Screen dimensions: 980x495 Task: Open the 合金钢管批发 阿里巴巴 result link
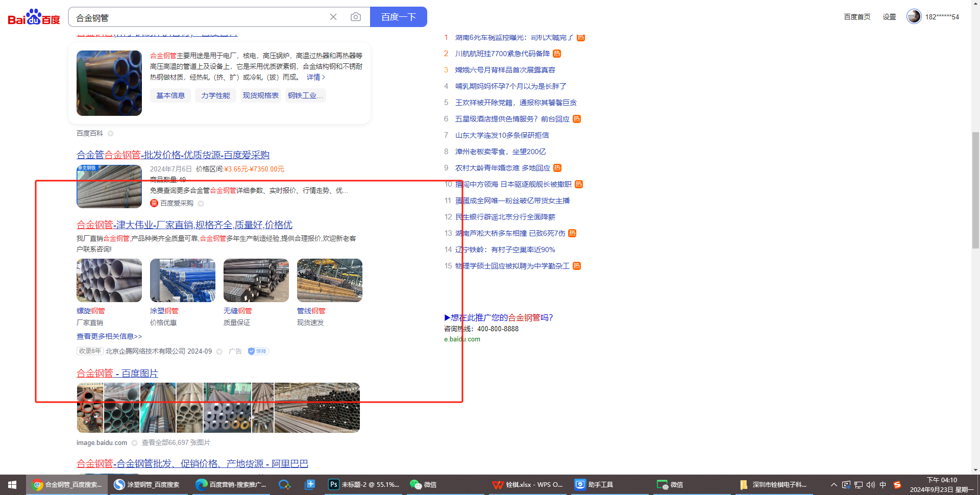(x=192, y=463)
